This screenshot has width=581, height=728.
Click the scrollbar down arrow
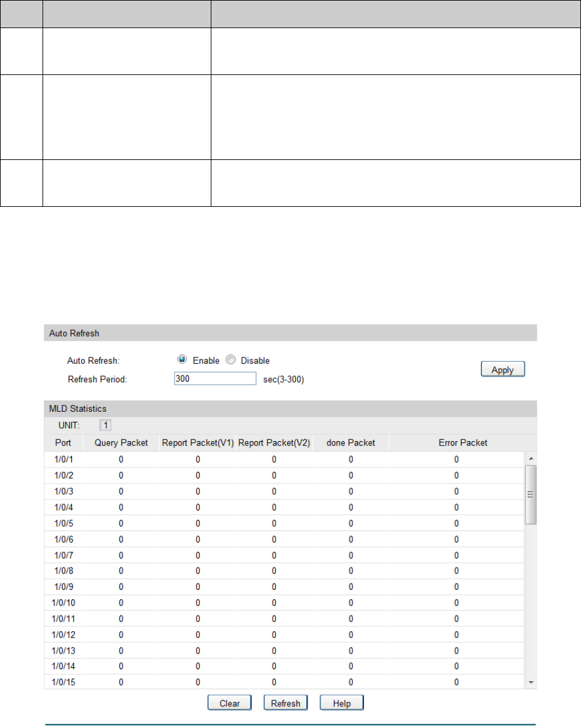pyautogui.click(x=531, y=682)
